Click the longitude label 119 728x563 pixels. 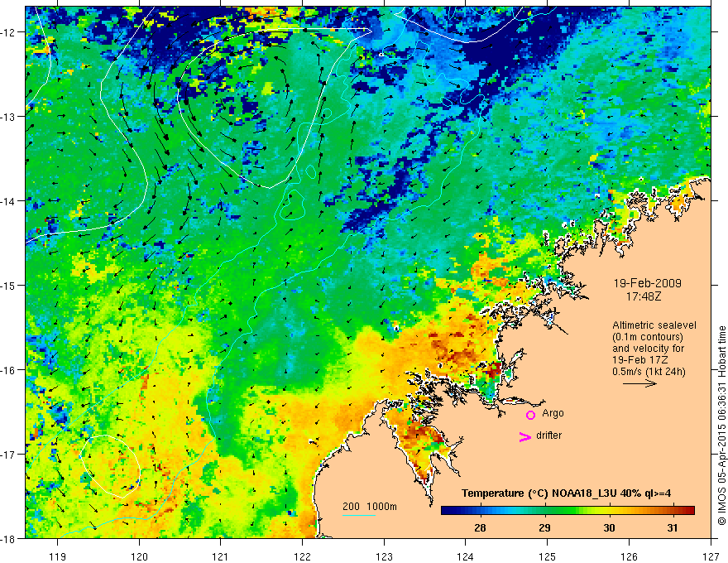58,556
